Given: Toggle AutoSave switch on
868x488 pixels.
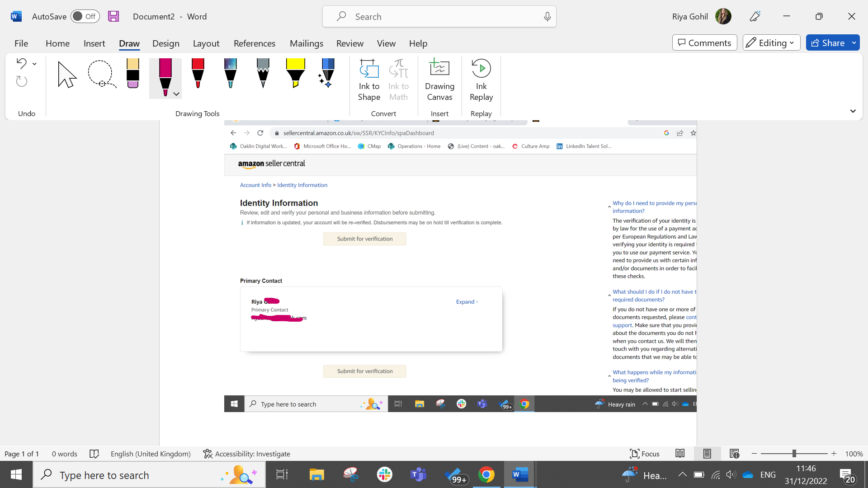Looking at the screenshot, I should [85, 16].
